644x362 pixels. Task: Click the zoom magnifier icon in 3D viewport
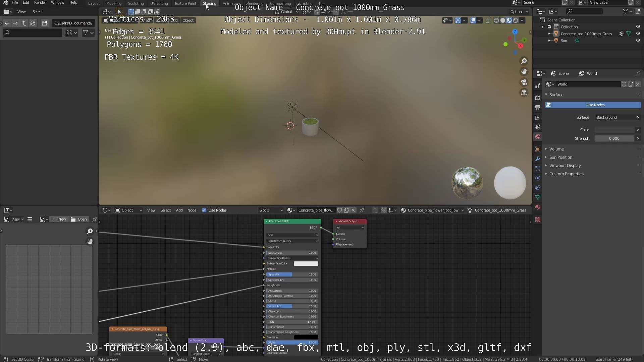click(x=524, y=61)
